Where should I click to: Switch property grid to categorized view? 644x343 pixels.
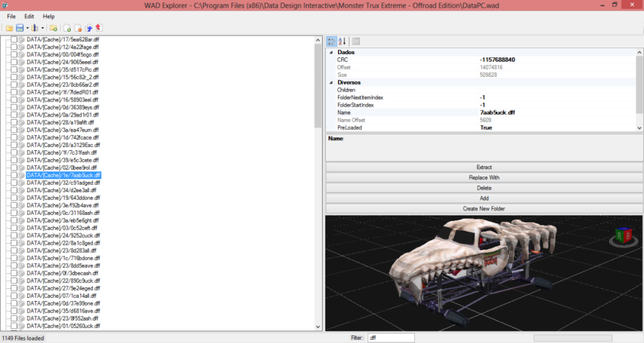pos(332,41)
